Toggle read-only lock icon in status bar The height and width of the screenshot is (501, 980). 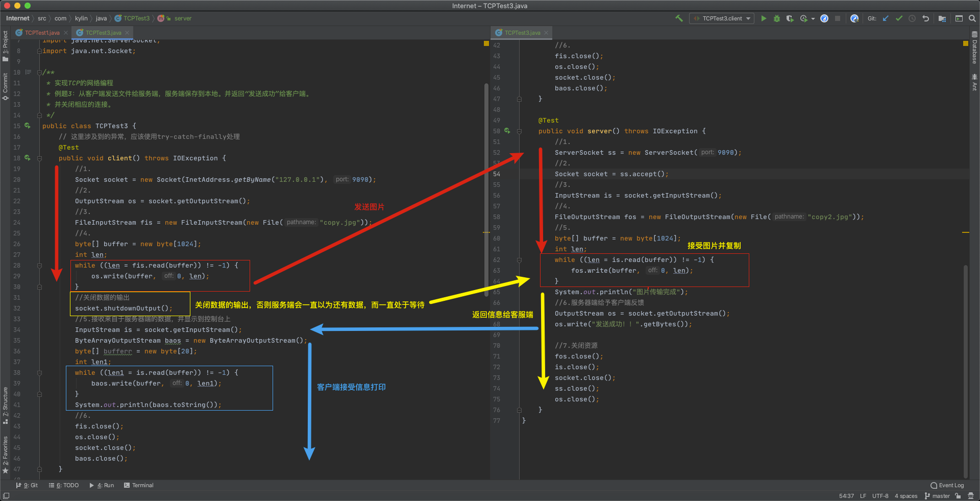[x=958, y=496]
